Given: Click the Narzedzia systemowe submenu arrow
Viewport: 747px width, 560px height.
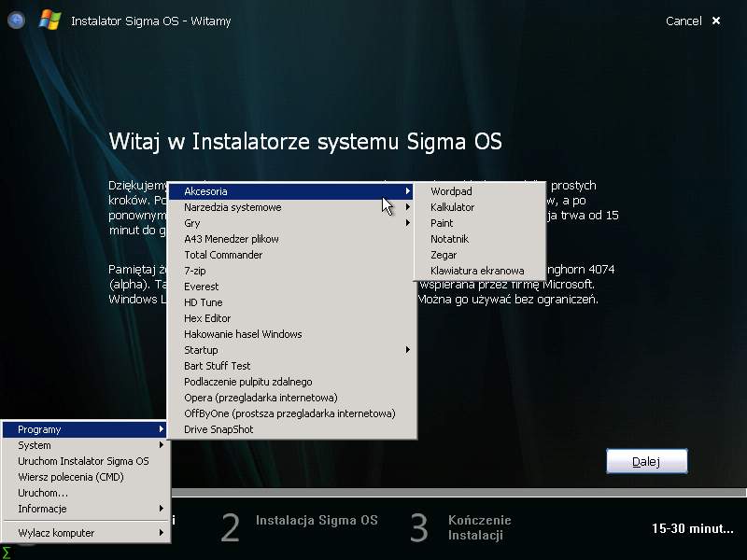Looking at the screenshot, I should tap(408, 207).
